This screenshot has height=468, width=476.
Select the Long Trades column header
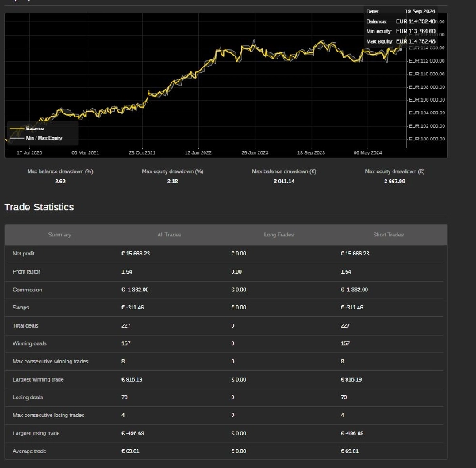pos(278,235)
